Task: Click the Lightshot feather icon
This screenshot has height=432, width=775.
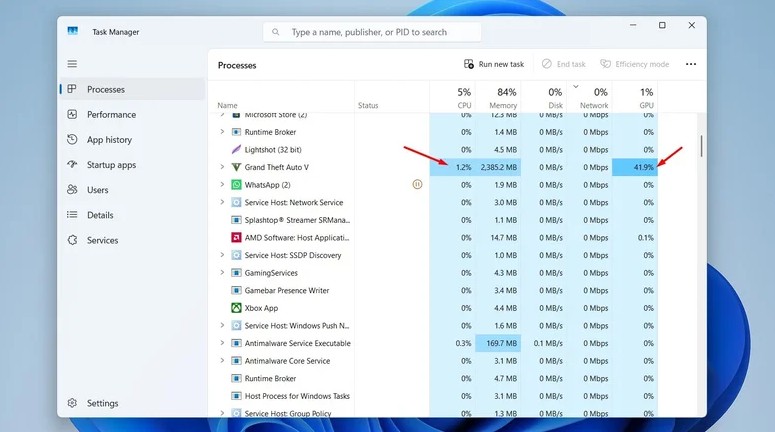Action: [236, 150]
